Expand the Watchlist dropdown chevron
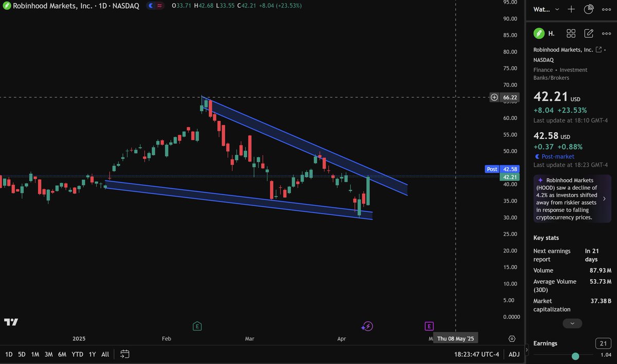This screenshot has width=617, height=364. (x=557, y=9)
